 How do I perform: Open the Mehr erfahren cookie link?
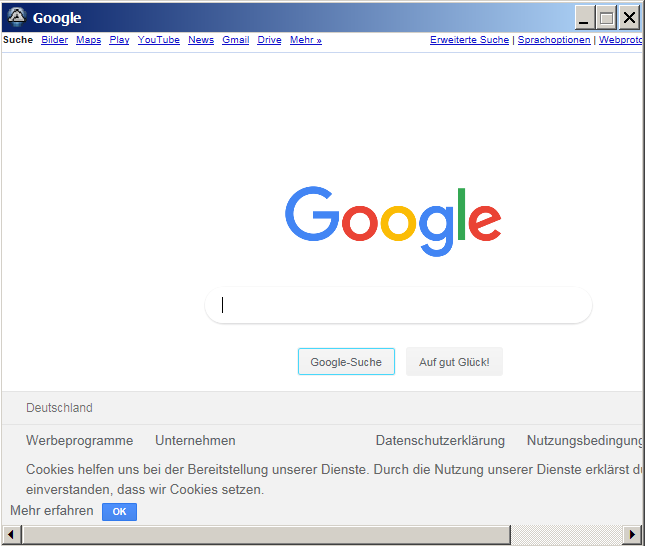coord(52,511)
